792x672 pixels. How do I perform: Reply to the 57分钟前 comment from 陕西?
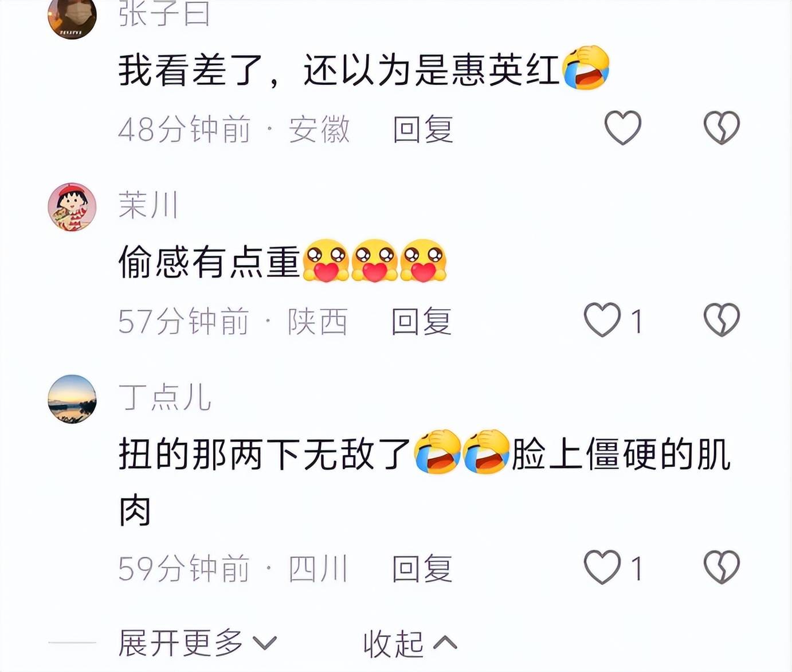tap(422, 321)
